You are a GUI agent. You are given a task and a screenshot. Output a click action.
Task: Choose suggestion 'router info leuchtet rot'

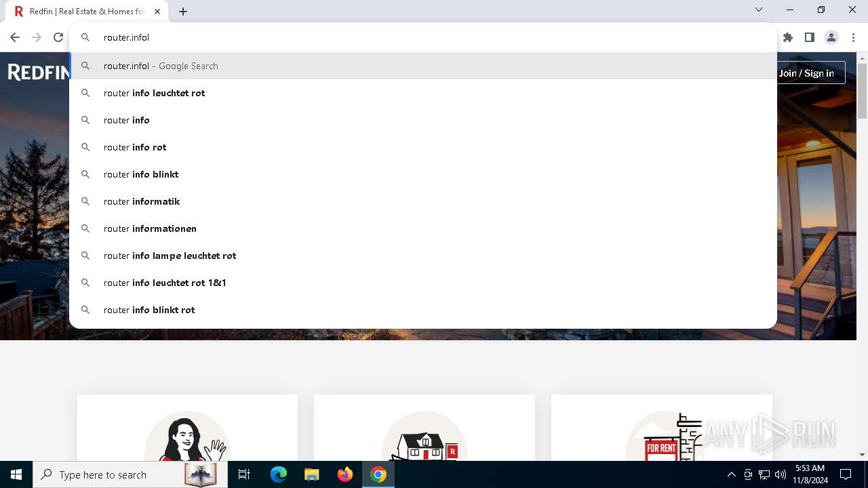[x=423, y=93]
